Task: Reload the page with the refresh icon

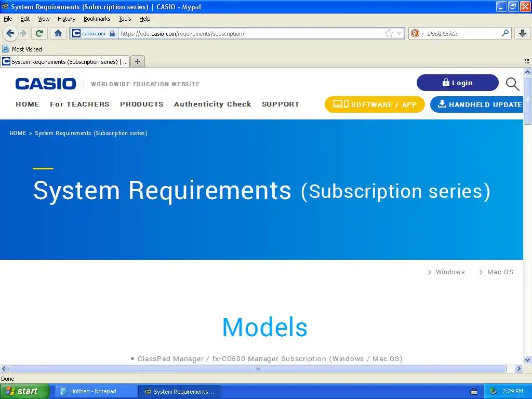Action: [39, 33]
